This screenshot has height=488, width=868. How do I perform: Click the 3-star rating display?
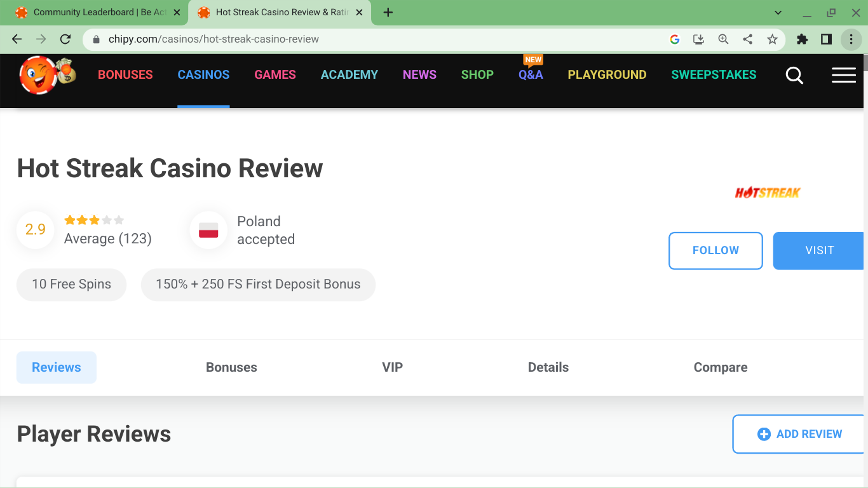[94, 220]
